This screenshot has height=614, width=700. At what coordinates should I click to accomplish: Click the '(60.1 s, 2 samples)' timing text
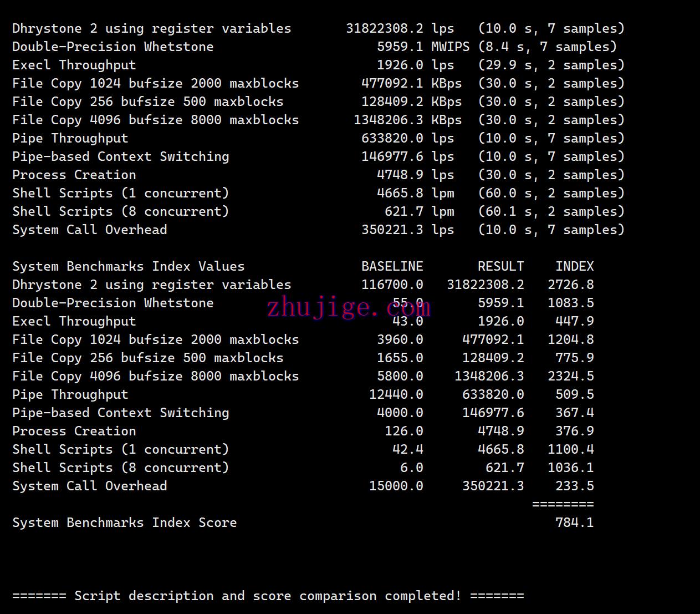[551, 211]
